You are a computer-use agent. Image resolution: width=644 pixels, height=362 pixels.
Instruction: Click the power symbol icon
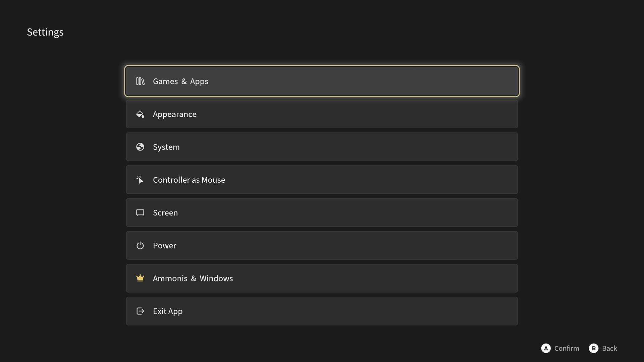pyautogui.click(x=140, y=245)
